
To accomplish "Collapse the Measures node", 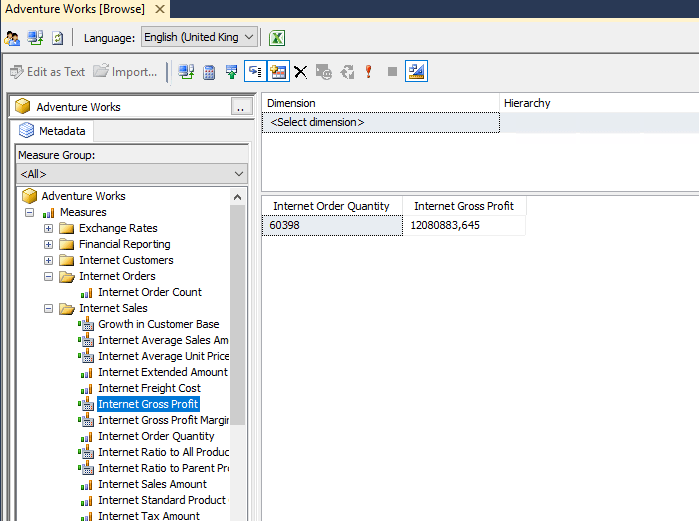I will [x=29, y=213].
